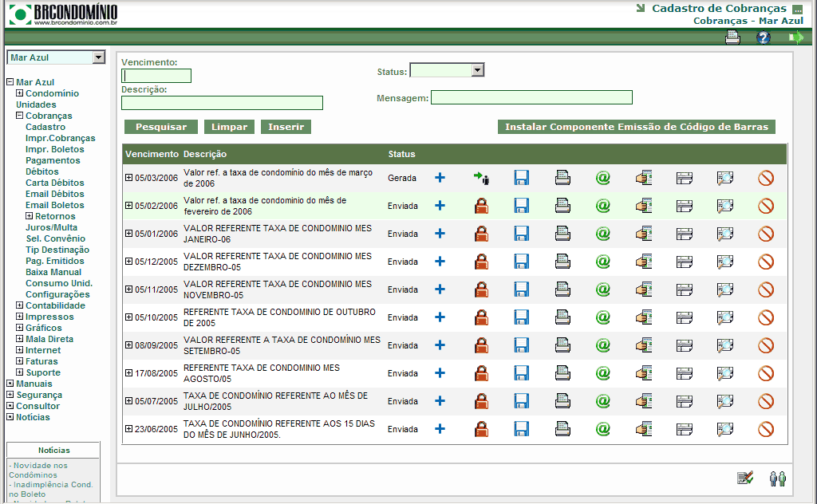The width and height of the screenshot is (817, 504).
Task: Click the Vencimento column header
Action: click(152, 154)
